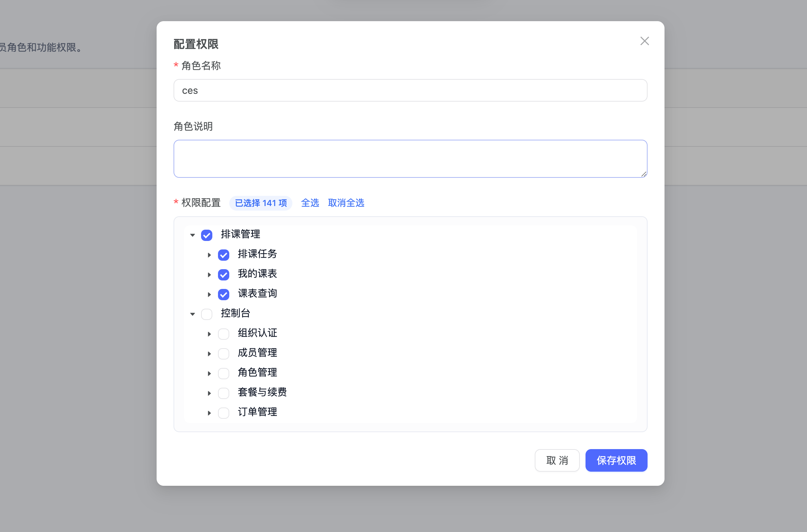Click the 取消全选 link
The width and height of the screenshot is (807, 532).
click(346, 203)
